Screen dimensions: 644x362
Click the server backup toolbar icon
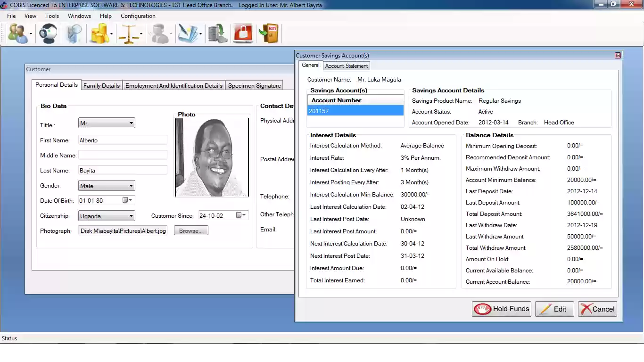[217, 33]
